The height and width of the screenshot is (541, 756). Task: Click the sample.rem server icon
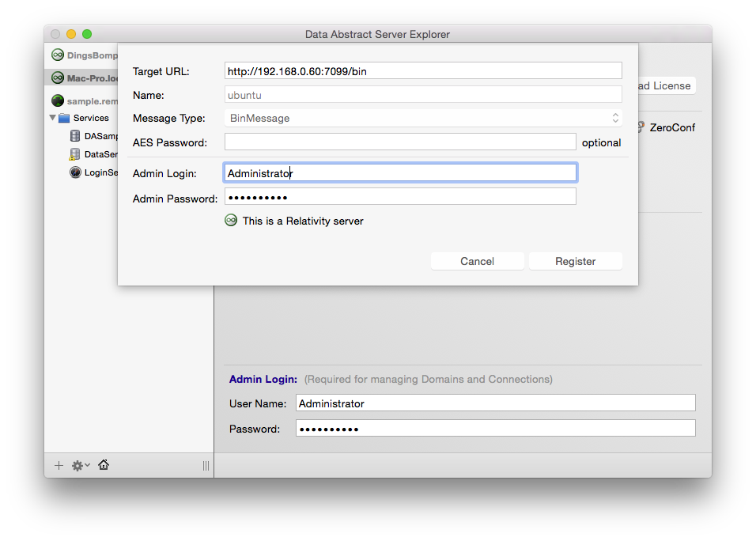[58, 100]
